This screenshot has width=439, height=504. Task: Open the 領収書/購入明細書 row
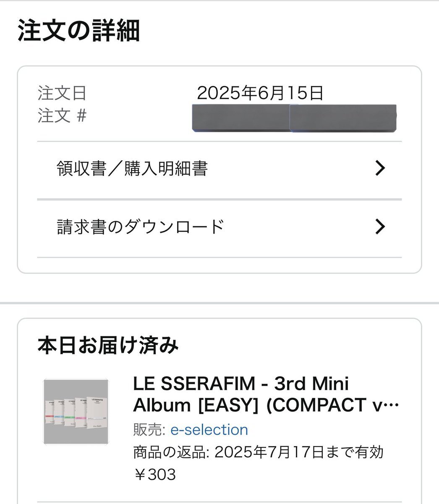pos(219,170)
